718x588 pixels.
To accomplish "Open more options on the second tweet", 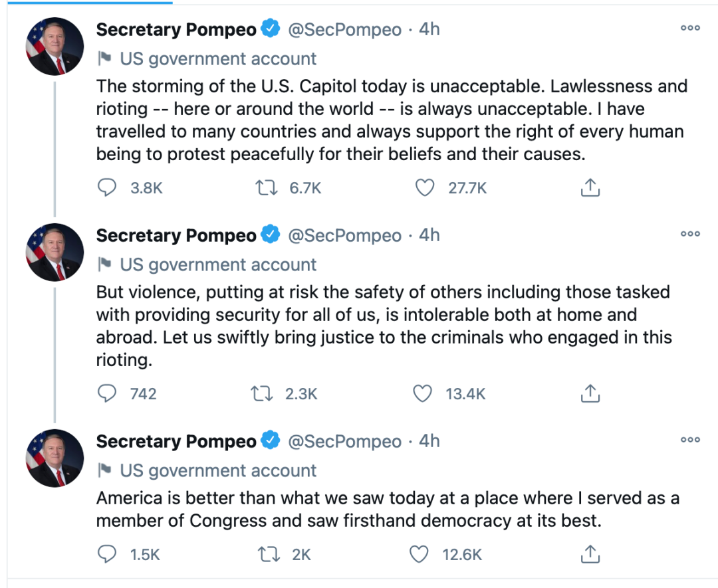I will click(690, 234).
